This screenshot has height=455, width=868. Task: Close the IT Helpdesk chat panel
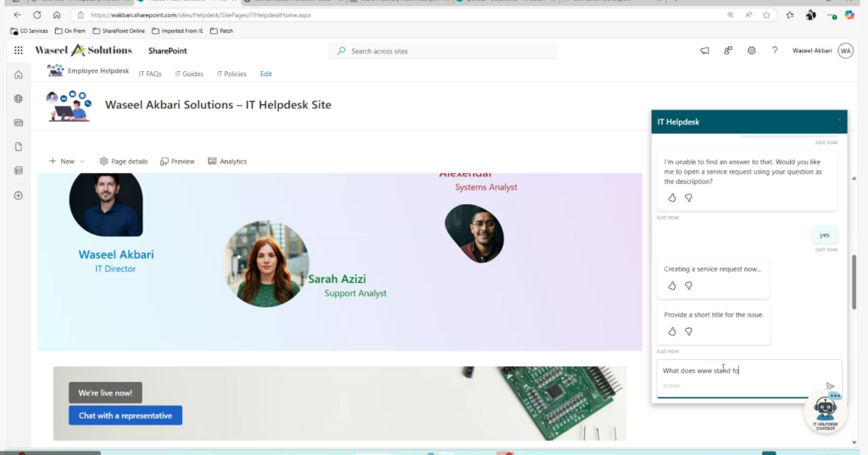click(839, 119)
